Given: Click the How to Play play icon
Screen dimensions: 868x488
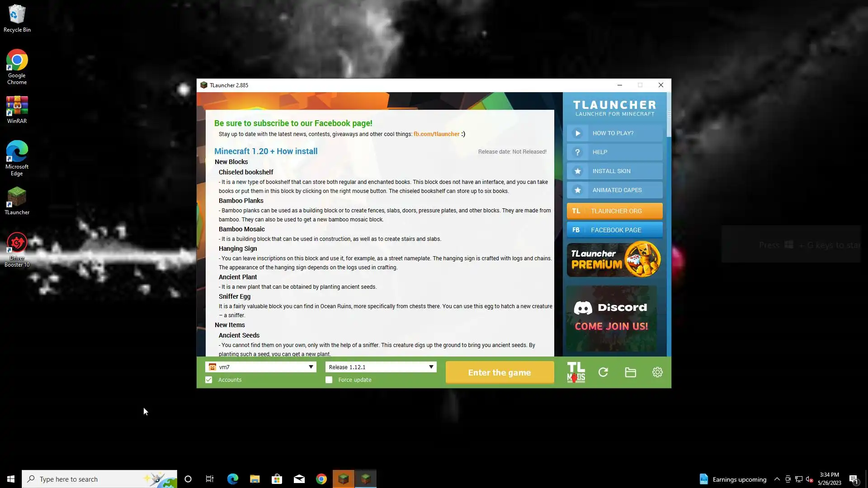Looking at the screenshot, I should coord(577,133).
